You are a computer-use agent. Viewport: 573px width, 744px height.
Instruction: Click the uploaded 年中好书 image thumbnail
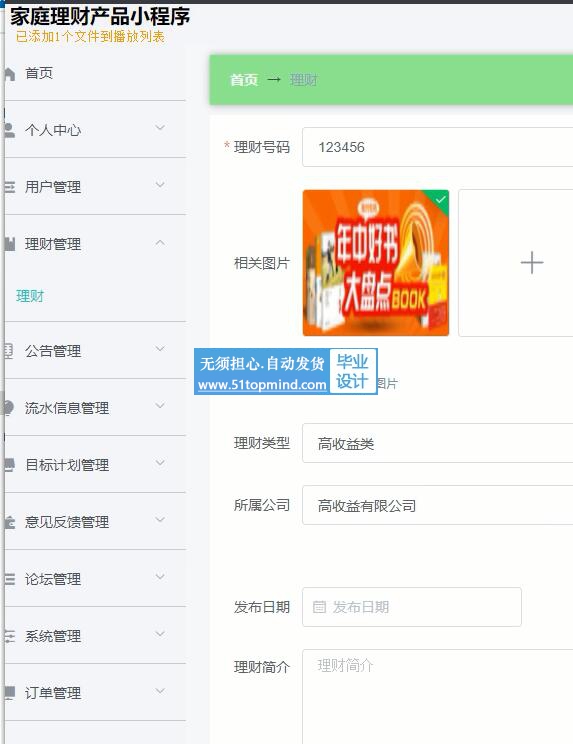(x=376, y=263)
